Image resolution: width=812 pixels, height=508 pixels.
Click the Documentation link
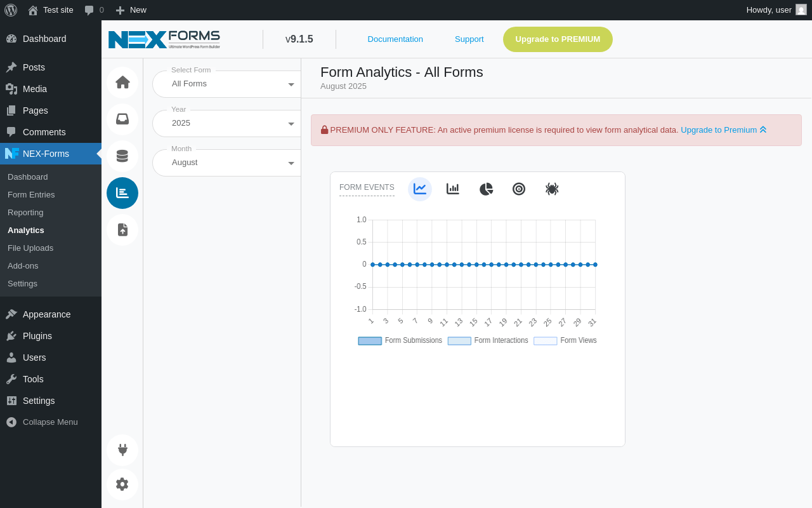pyautogui.click(x=395, y=39)
